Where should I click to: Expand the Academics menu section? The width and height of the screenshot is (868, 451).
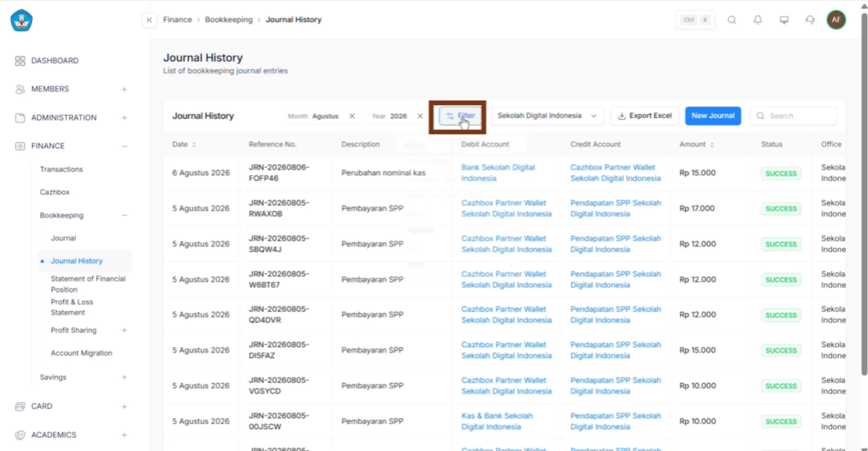coord(124,435)
